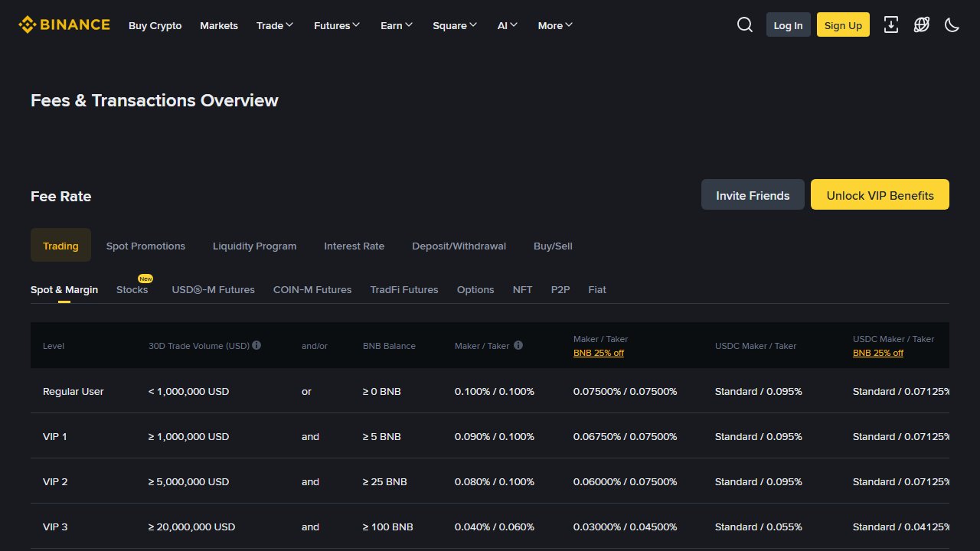
Task: Select the Options sub-tab
Action: (x=475, y=289)
